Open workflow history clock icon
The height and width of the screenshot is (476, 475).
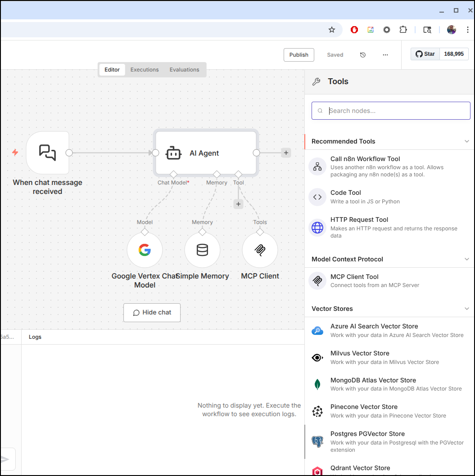[363, 55]
